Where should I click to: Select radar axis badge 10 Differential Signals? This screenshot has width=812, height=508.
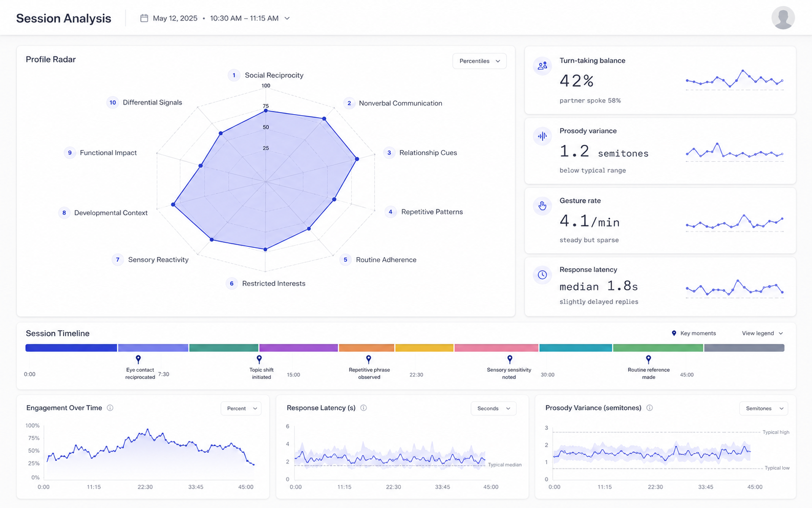click(x=113, y=102)
